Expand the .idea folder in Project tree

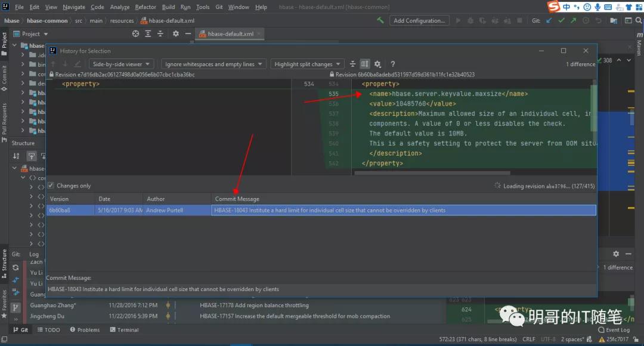point(23,55)
